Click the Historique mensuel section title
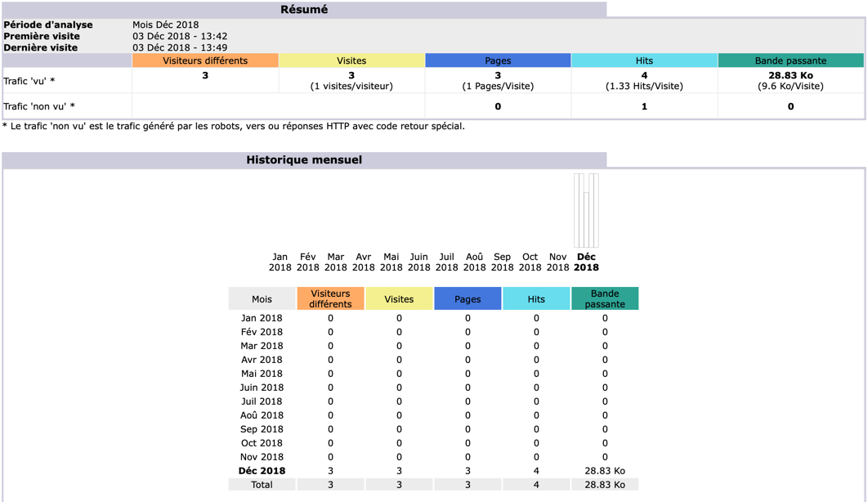Viewport: 868px width, 502px height. 304,159
